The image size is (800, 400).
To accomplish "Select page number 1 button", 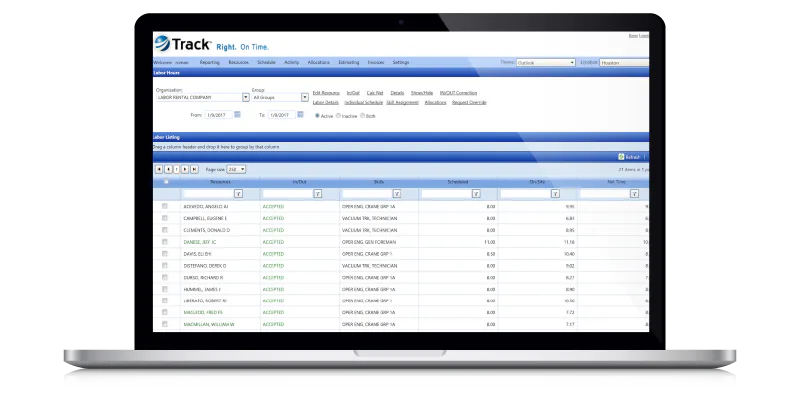I will 176,169.
